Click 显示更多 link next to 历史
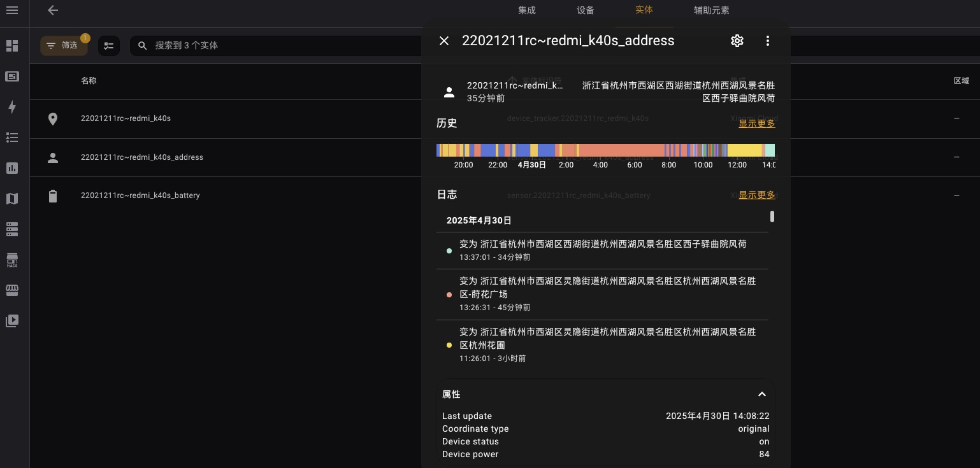 (757, 124)
